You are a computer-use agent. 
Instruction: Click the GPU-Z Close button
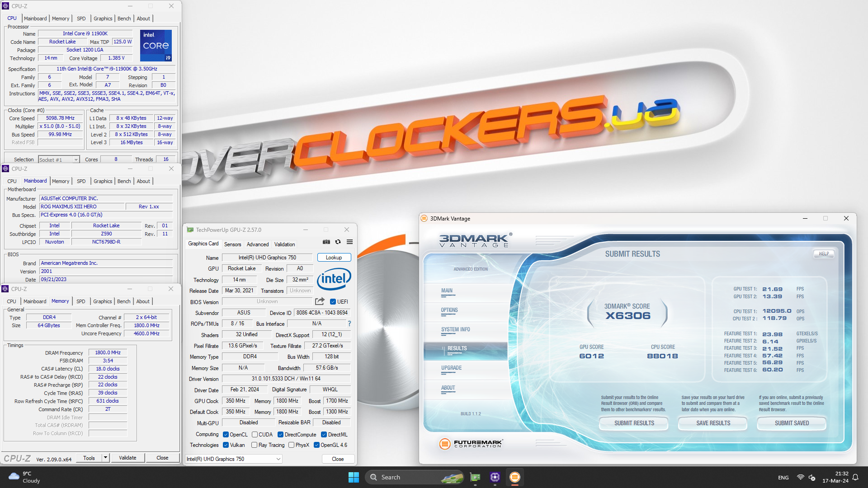pyautogui.click(x=338, y=459)
